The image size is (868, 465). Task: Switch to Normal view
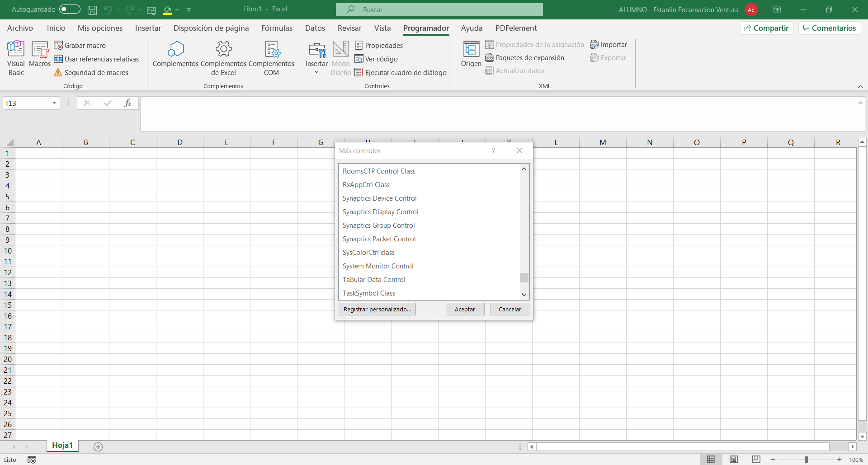(x=711, y=460)
